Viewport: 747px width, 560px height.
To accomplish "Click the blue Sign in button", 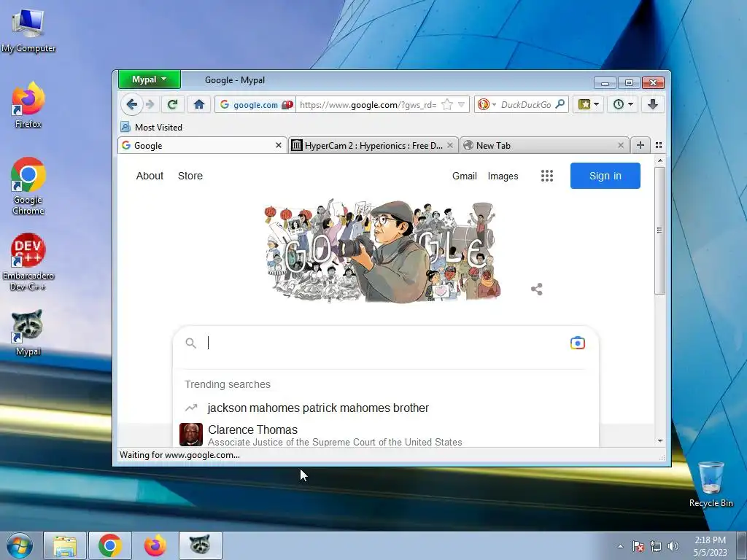I will (605, 176).
